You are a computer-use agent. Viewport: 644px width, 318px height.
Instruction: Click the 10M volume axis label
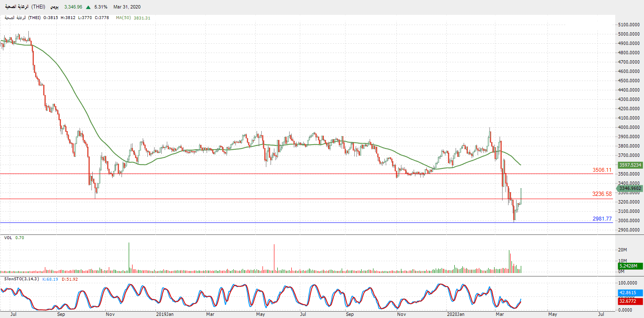(623, 261)
